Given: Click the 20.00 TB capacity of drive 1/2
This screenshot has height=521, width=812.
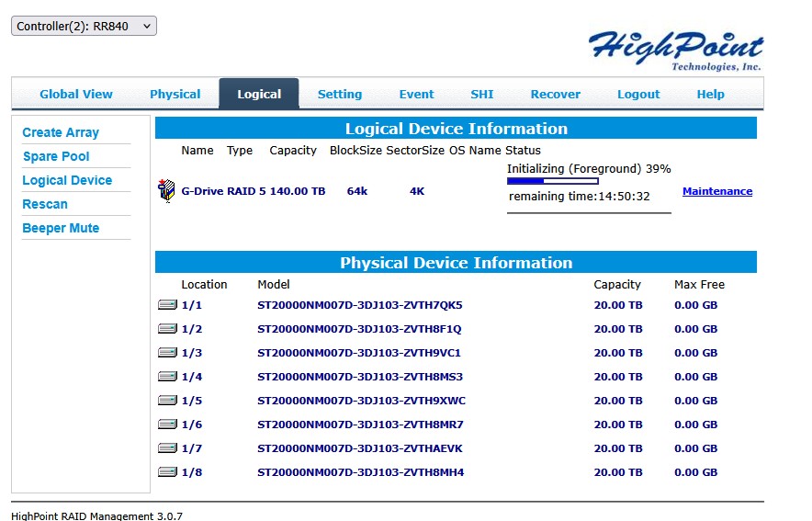Looking at the screenshot, I should (618, 329).
